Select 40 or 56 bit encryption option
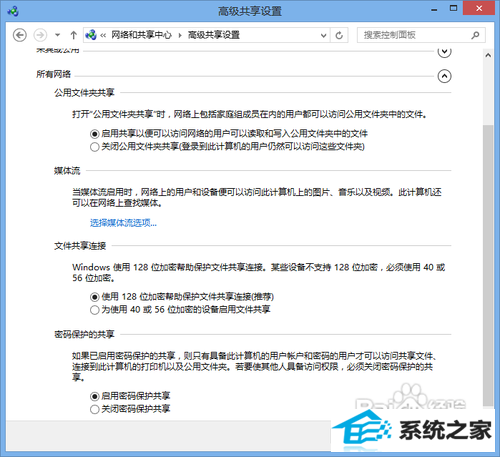 pyautogui.click(x=95, y=310)
